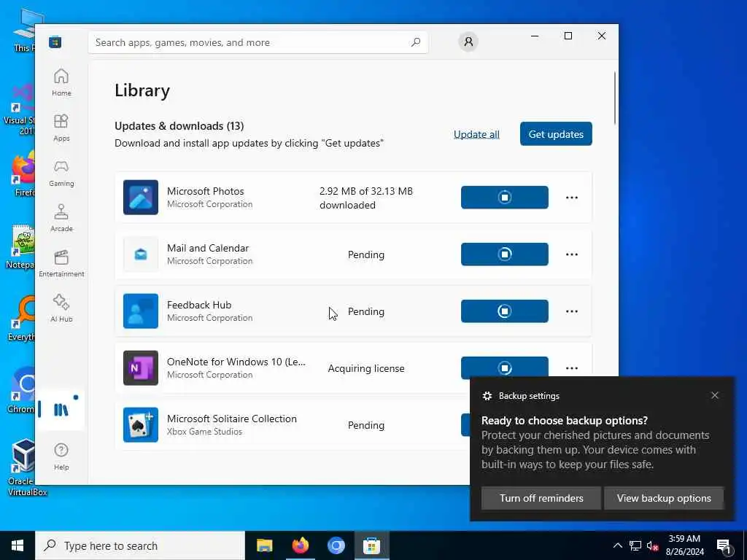Open the AI Hub section
Image resolution: width=747 pixels, height=560 pixels.
tap(61, 308)
